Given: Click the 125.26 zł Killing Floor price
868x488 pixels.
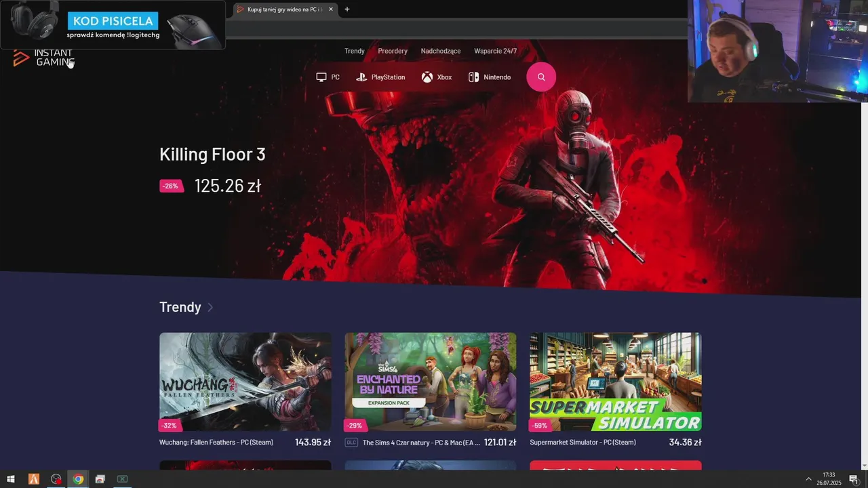Looking at the screenshot, I should [228, 186].
